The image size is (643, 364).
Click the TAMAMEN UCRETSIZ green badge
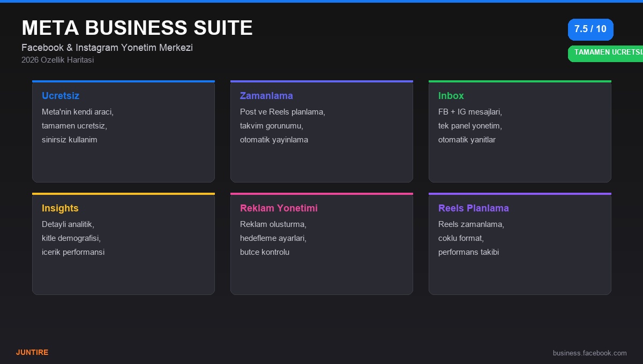coord(605,54)
